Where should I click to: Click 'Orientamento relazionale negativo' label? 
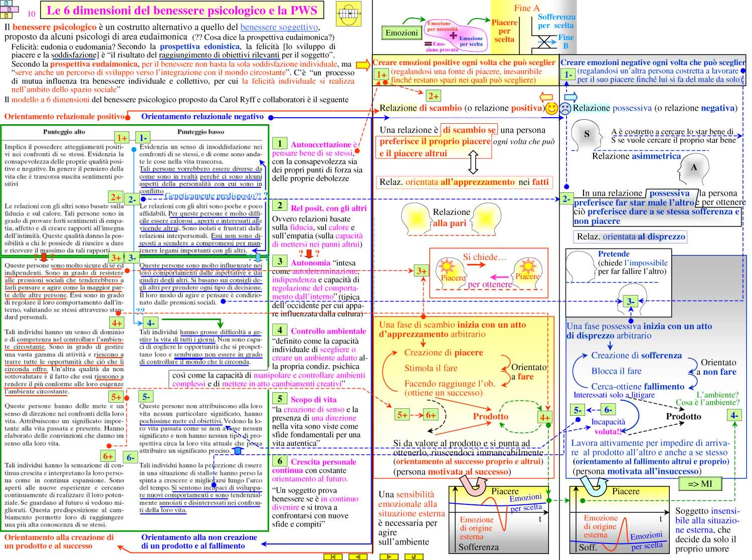[x=202, y=117]
